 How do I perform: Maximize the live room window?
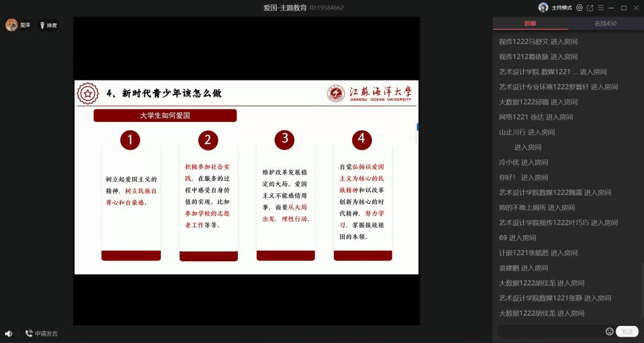tap(624, 8)
